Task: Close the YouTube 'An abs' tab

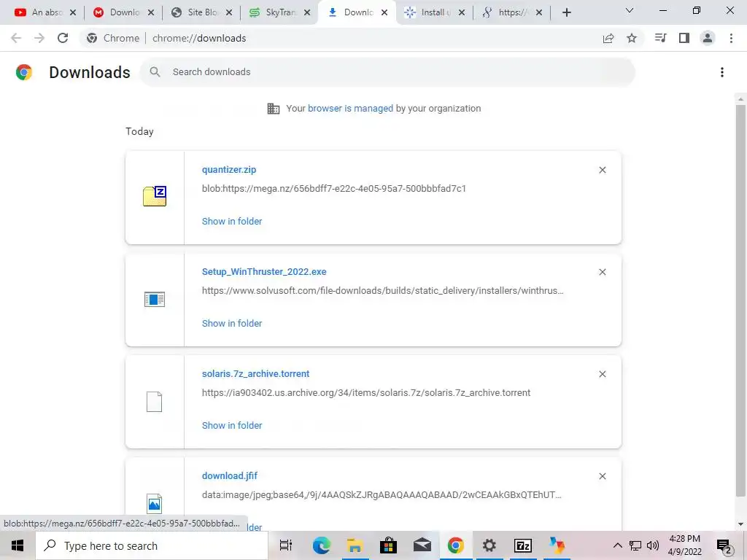Action: click(73, 12)
